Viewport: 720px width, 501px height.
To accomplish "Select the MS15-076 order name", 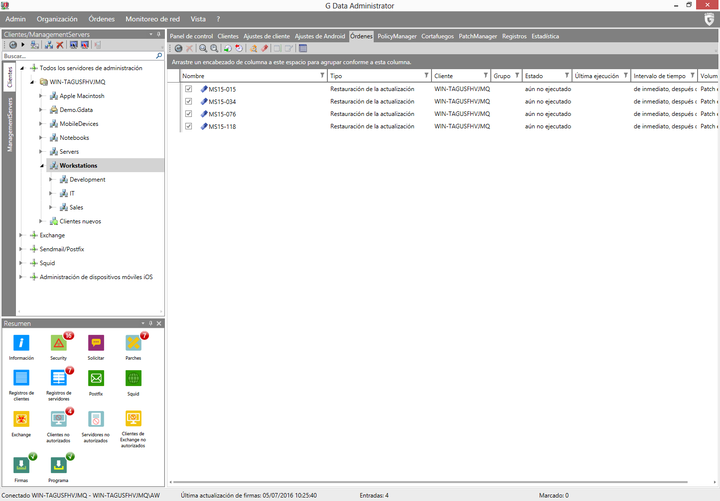I will [x=222, y=114].
